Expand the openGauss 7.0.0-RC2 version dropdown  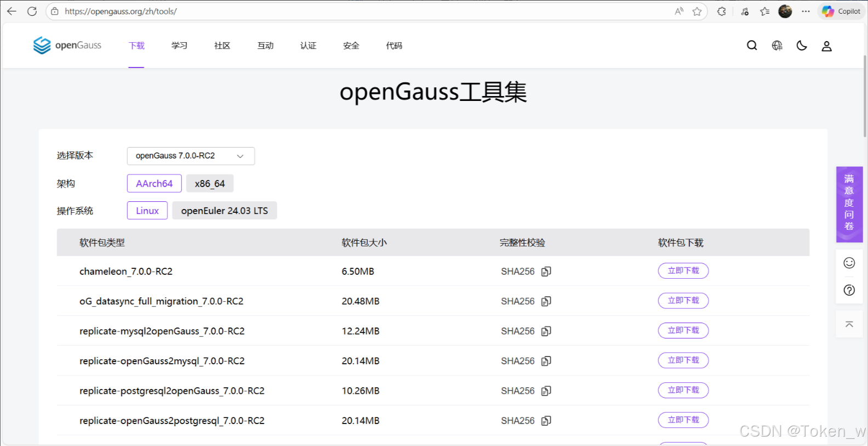click(191, 156)
